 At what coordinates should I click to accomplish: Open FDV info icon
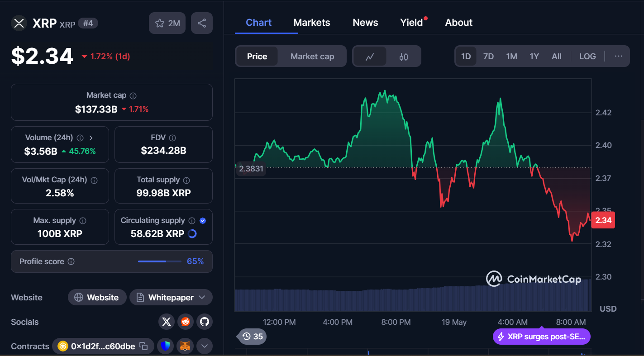tap(172, 138)
